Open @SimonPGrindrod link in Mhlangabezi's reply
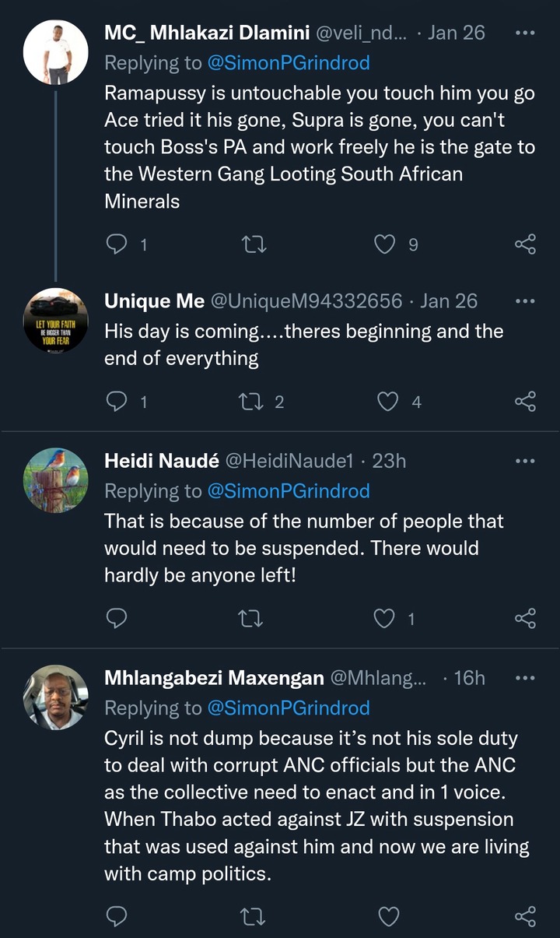 289,708
